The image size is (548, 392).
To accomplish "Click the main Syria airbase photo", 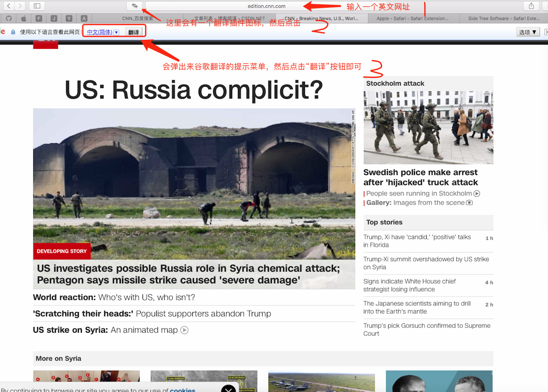I will pos(194,183).
